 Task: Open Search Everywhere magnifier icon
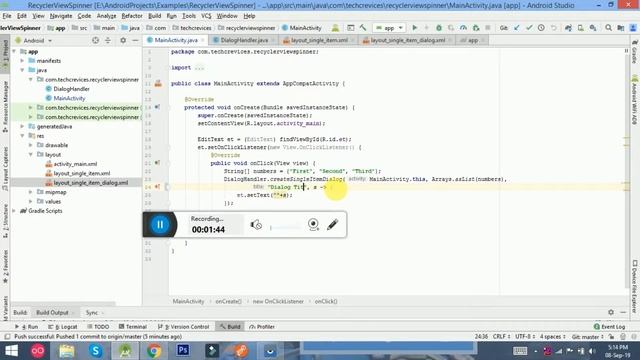pyautogui.click(x=608, y=28)
